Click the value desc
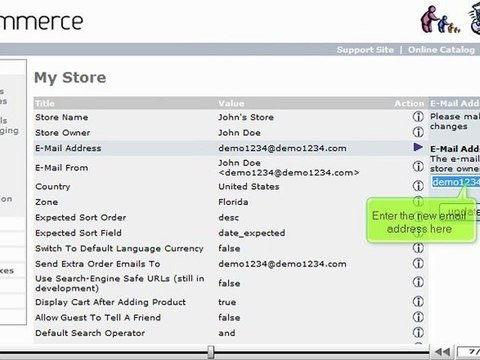The image size is (480, 360). [x=229, y=218]
